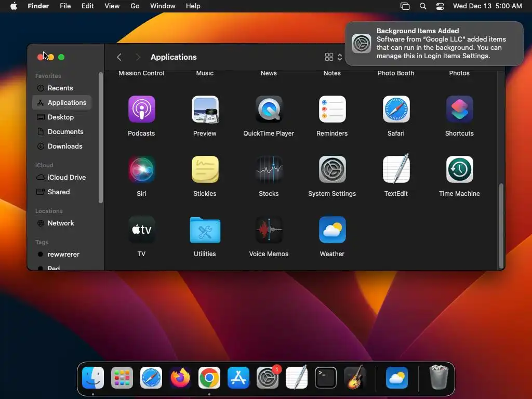This screenshot has width=532, height=399.
Task: Open Weather from the Dock
Action: 397,378
